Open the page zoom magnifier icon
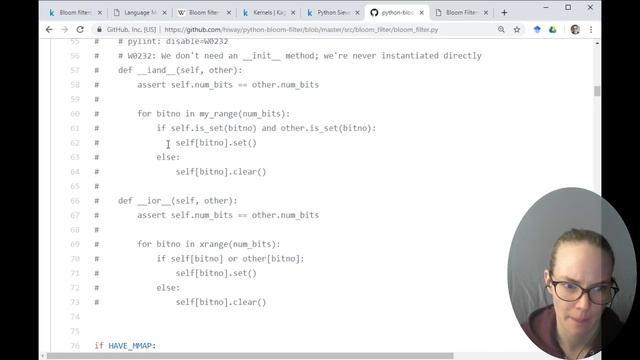This screenshot has width=640, height=360. [501, 29]
